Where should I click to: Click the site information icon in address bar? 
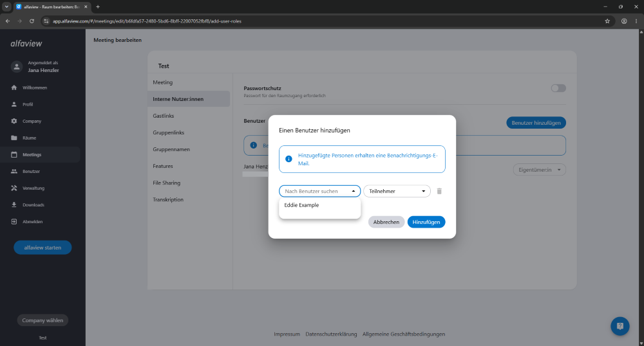46,21
